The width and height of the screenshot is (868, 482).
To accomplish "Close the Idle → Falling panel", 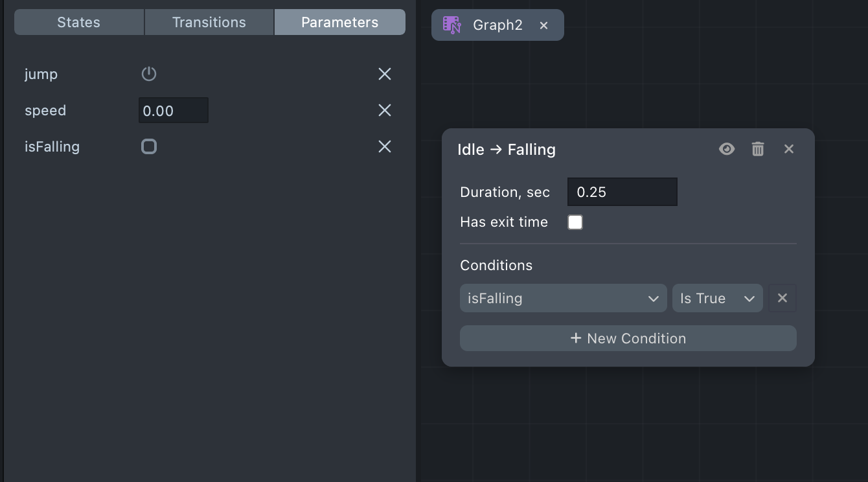I will [788, 149].
